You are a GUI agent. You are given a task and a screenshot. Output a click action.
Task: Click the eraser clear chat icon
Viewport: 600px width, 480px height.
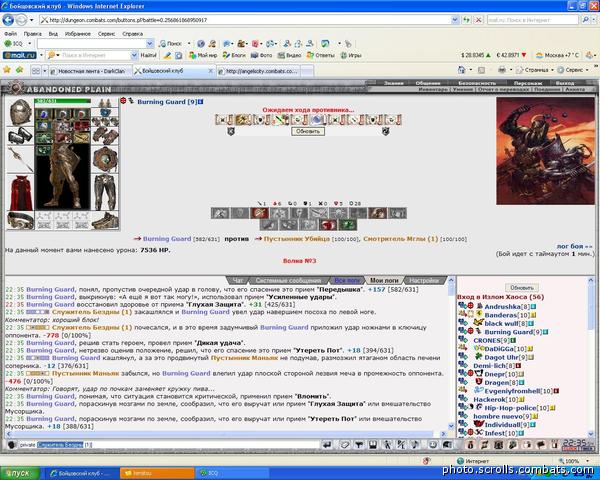click(345, 445)
